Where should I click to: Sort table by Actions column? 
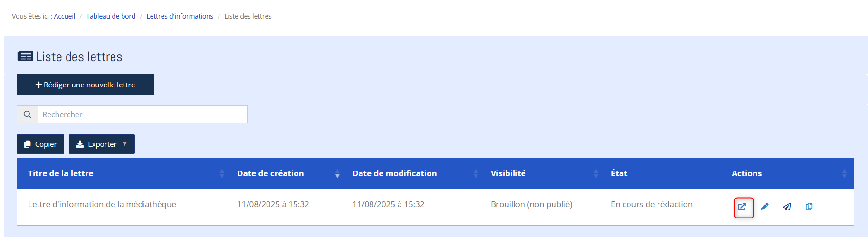tap(844, 173)
